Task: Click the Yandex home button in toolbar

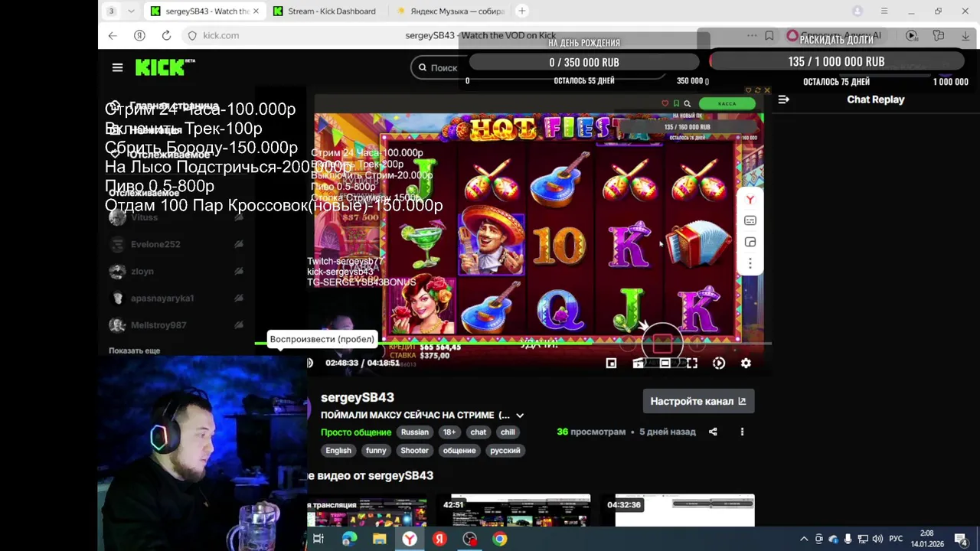Action: tap(139, 35)
